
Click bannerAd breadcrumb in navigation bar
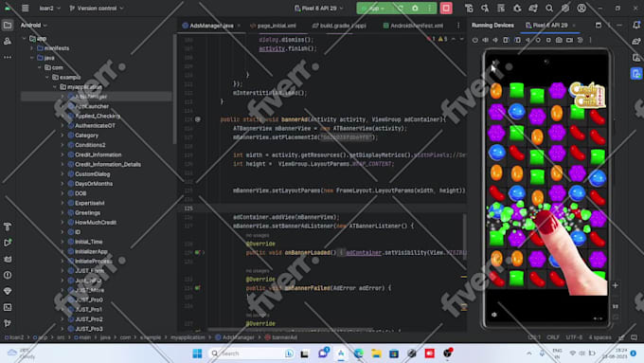pyautogui.click(x=281, y=337)
